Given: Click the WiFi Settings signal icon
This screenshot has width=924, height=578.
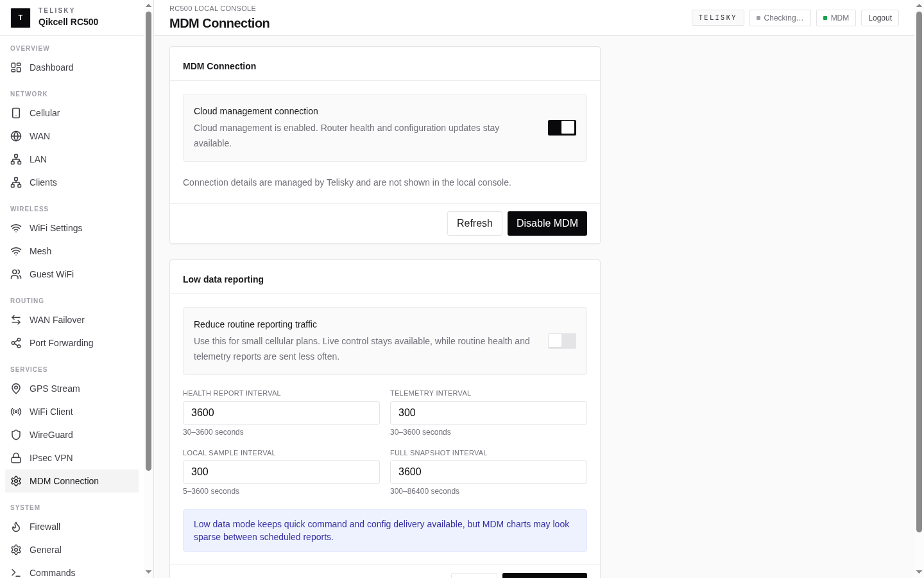Looking at the screenshot, I should click(x=16, y=228).
